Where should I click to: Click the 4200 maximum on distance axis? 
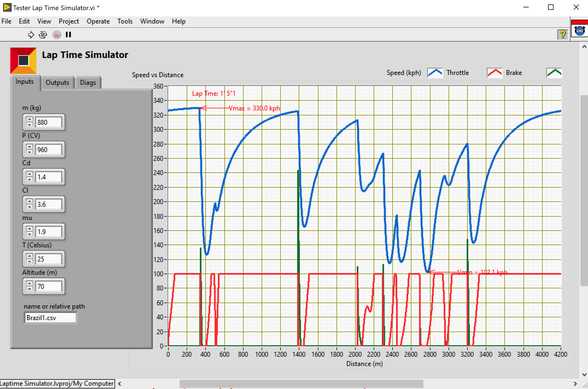pyautogui.click(x=560, y=354)
